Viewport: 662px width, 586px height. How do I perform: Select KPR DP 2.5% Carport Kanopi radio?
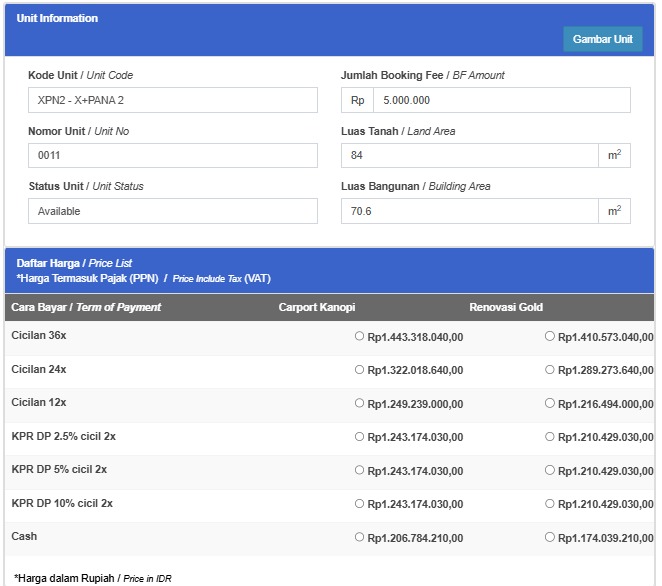(359, 436)
